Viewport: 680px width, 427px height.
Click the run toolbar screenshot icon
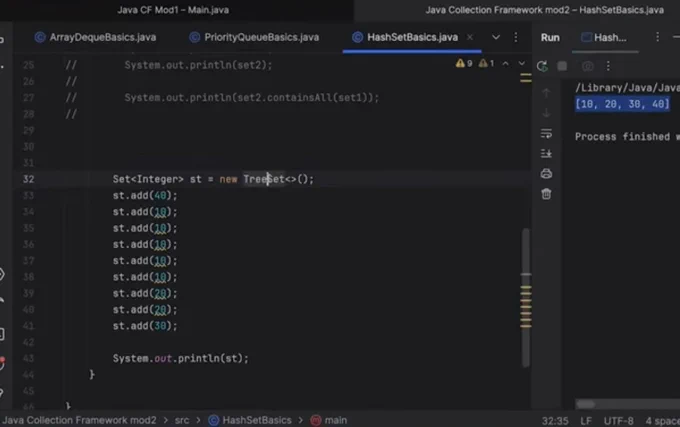pyautogui.click(x=588, y=66)
